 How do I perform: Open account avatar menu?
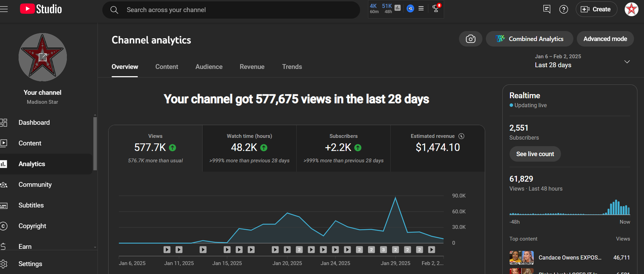pos(632,9)
